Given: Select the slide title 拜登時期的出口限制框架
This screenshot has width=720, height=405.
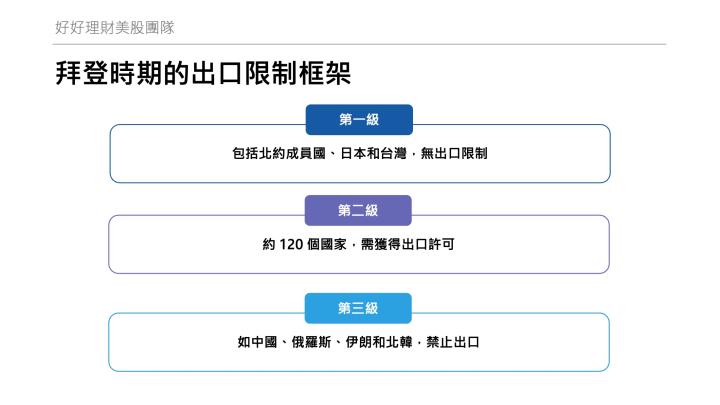Looking at the screenshot, I should coord(203,75).
